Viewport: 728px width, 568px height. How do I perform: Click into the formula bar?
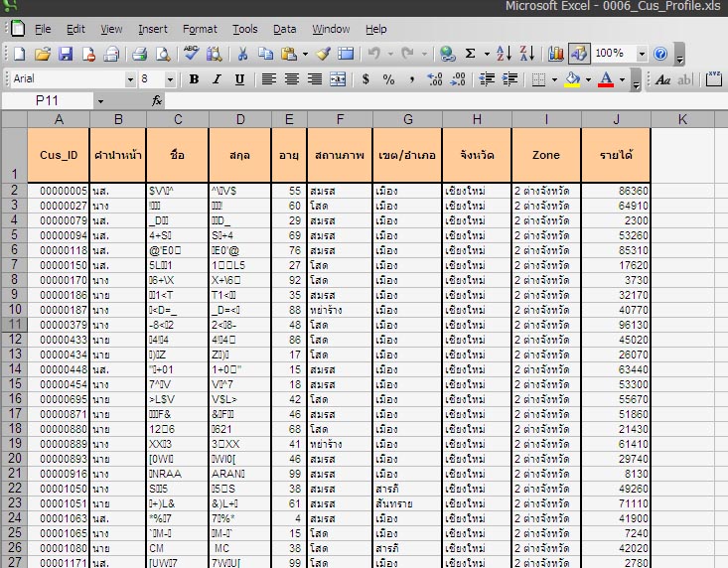(x=446, y=100)
